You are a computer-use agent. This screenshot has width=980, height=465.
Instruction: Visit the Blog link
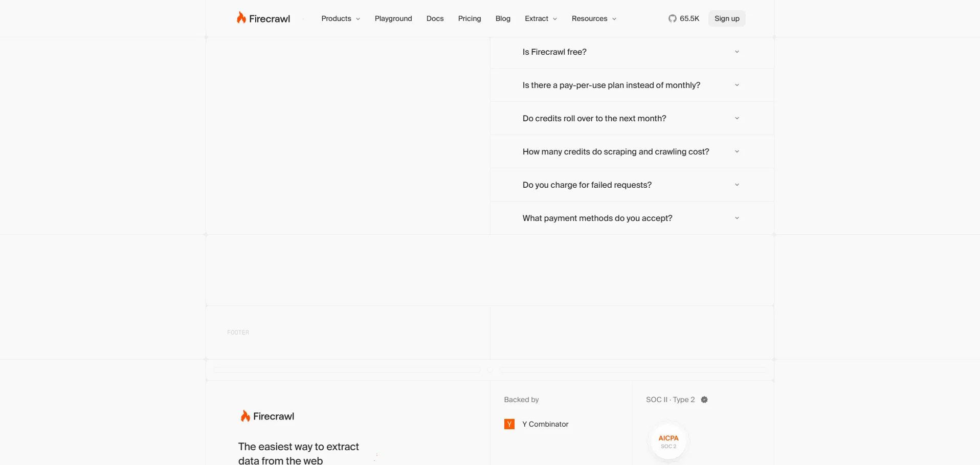[x=502, y=18]
